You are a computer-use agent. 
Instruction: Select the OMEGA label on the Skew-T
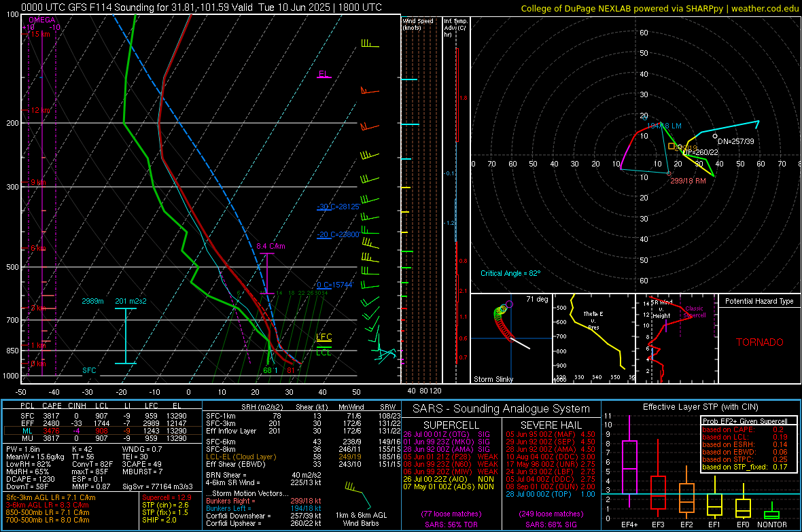coord(42,20)
